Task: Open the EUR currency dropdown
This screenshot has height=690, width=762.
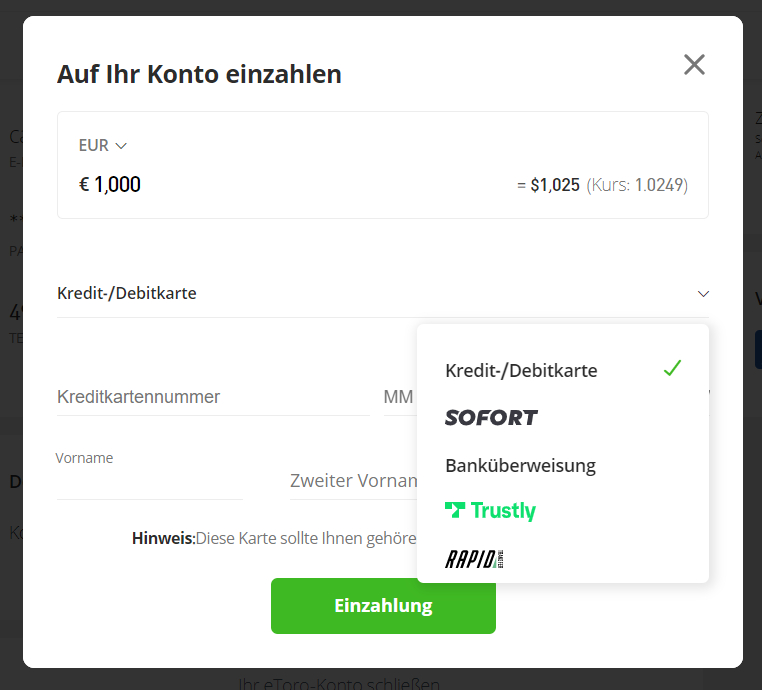Action: click(103, 145)
